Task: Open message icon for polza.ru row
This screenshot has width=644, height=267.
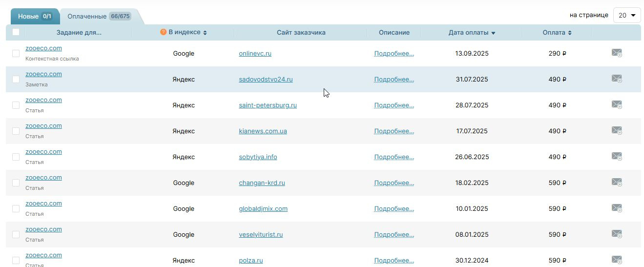Action: click(617, 260)
